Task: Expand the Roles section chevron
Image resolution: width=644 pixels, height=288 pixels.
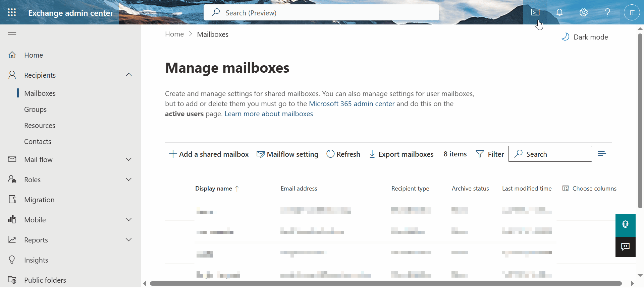Action: click(x=129, y=179)
